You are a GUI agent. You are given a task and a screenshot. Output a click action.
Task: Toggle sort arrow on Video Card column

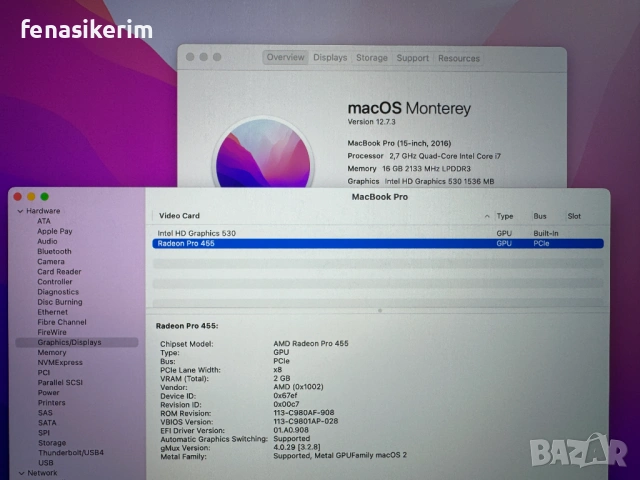tap(487, 216)
